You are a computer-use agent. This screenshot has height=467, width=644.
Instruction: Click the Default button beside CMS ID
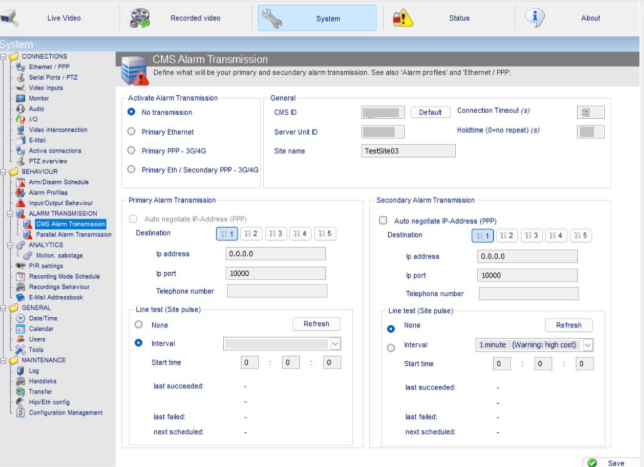(x=430, y=112)
